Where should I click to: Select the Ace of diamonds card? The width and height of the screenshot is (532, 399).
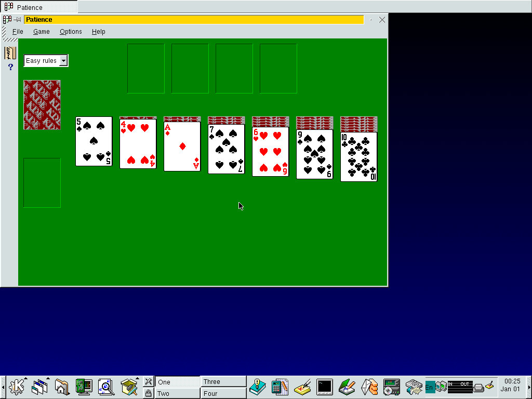click(x=182, y=147)
